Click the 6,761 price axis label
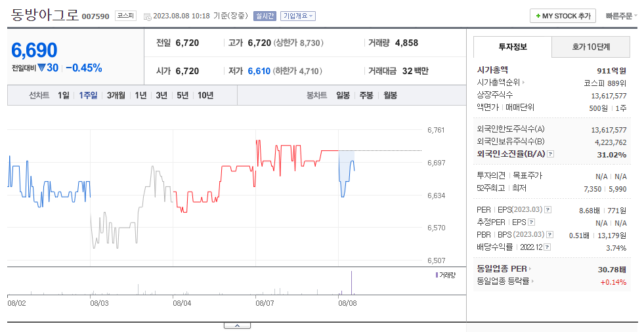This screenshot has height=332, width=644. pos(436,130)
